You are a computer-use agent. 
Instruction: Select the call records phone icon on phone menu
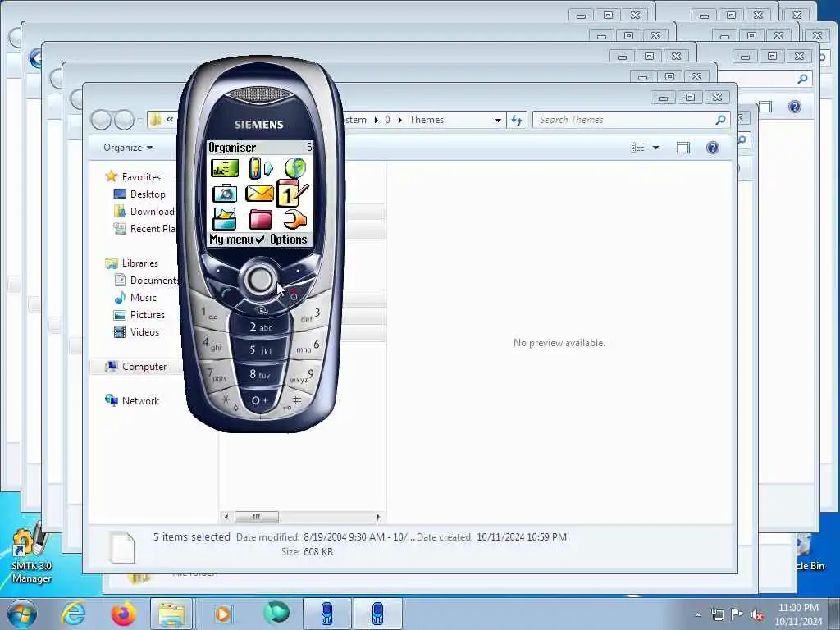pyautogui.click(x=261, y=168)
